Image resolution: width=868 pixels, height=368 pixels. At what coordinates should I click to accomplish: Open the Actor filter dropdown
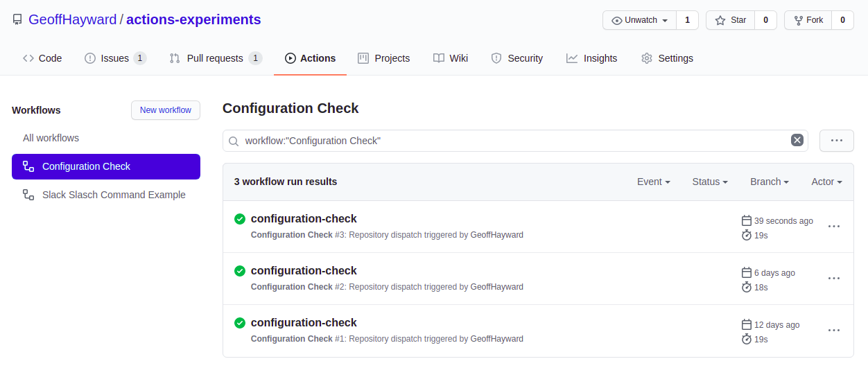pyautogui.click(x=826, y=182)
